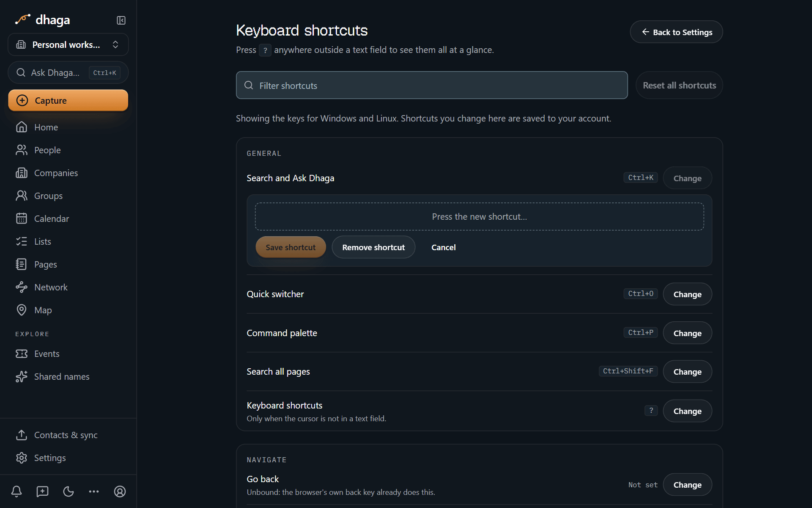Click the Settings gear icon
812x508 pixels.
click(22, 458)
